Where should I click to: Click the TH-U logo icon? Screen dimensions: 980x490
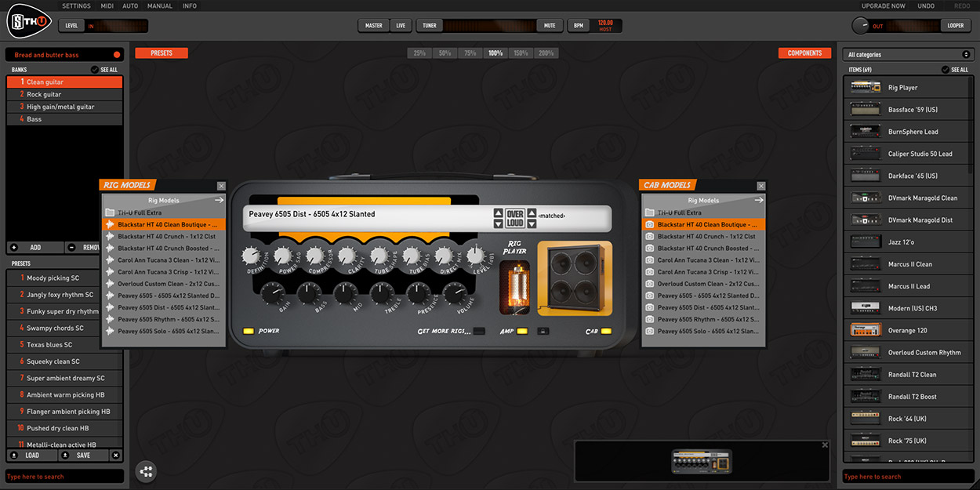(x=29, y=21)
